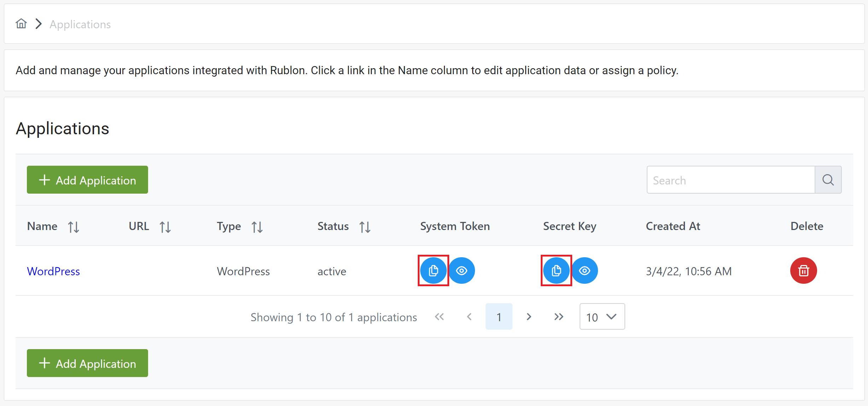This screenshot has height=406, width=868.
Task: Click the bottom Add Application button
Action: click(87, 363)
